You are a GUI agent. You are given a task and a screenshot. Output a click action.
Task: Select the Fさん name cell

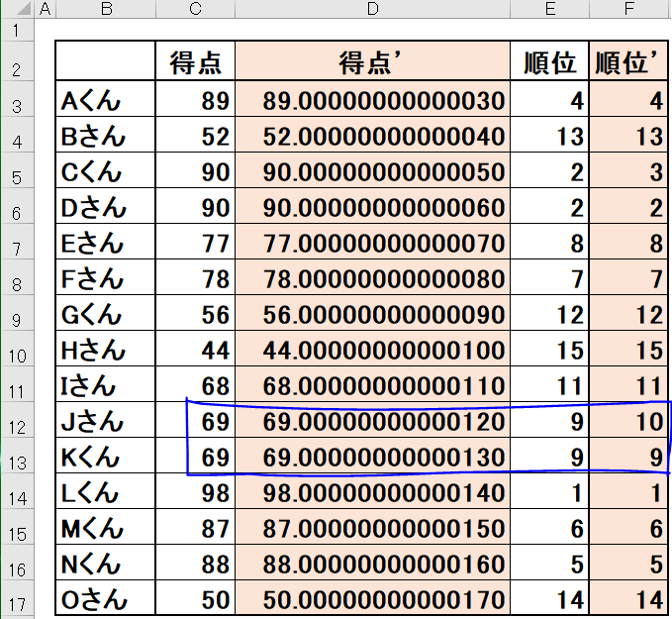(x=106, y=276)
